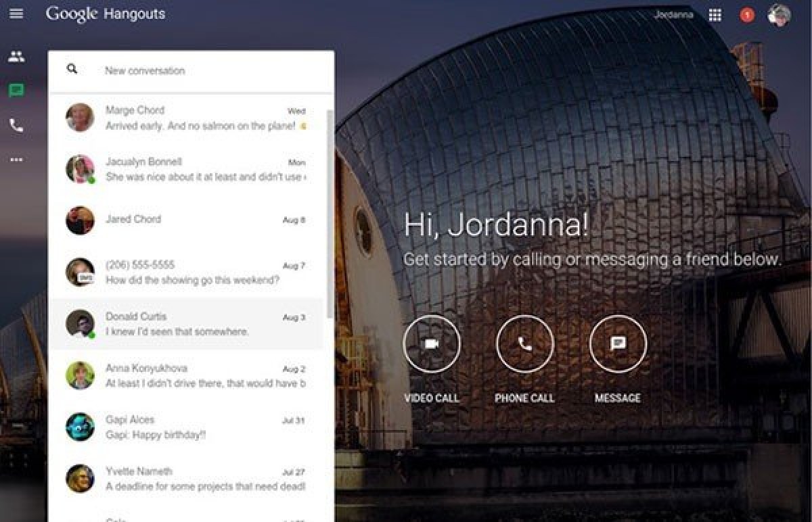Open the account profile picture menu

click(780, 15)
